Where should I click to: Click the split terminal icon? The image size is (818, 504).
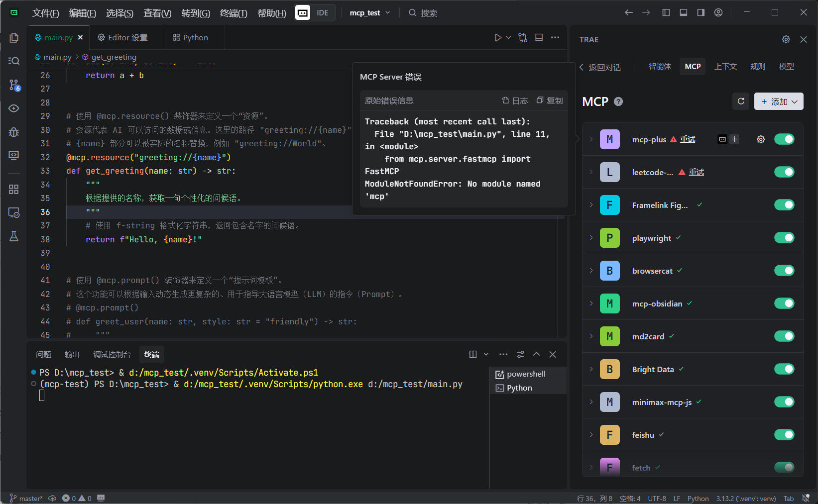tap(473, 354)
